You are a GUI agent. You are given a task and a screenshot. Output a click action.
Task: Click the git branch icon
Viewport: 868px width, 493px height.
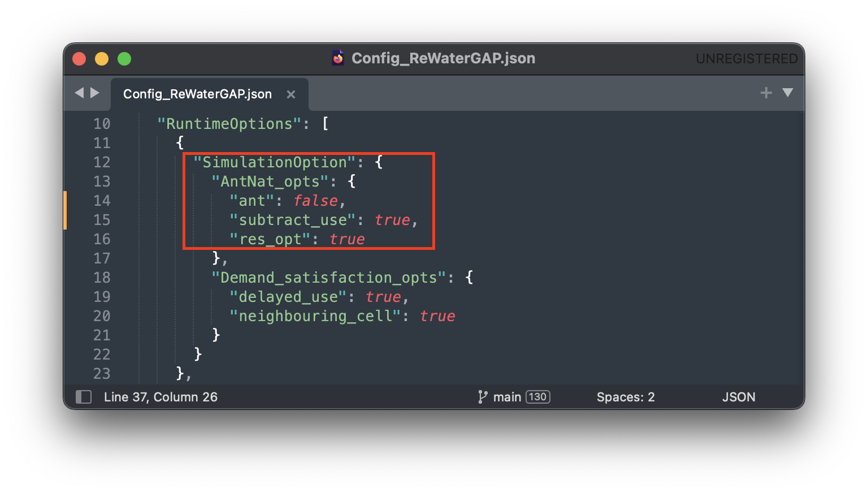(482, 397)
